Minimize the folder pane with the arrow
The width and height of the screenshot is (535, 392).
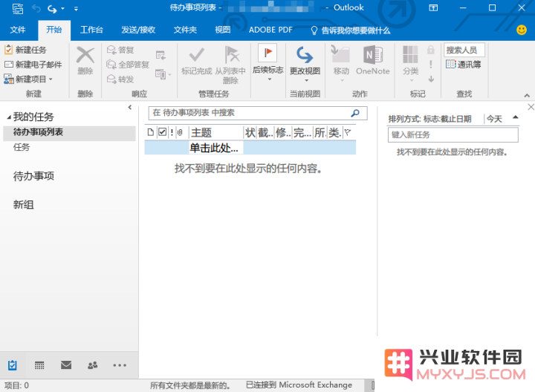tap(129, 108)
